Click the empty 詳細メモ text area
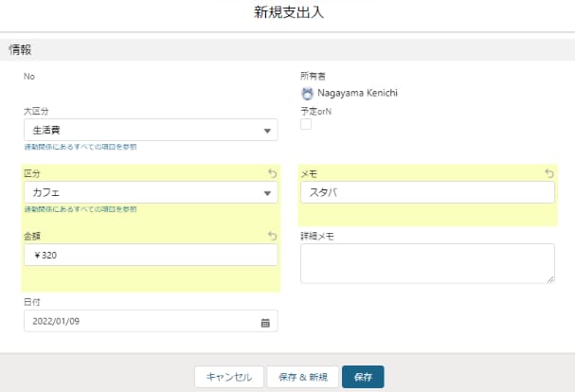 coord(427,263)
